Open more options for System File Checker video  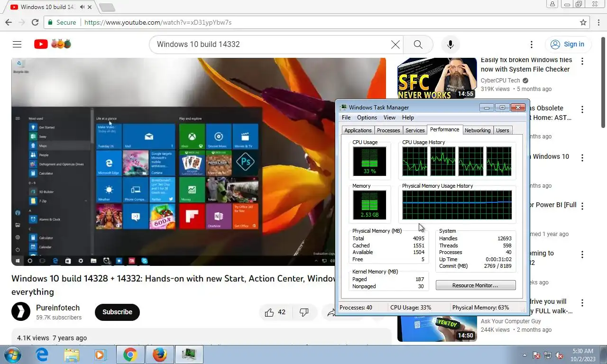click(582, 61)
